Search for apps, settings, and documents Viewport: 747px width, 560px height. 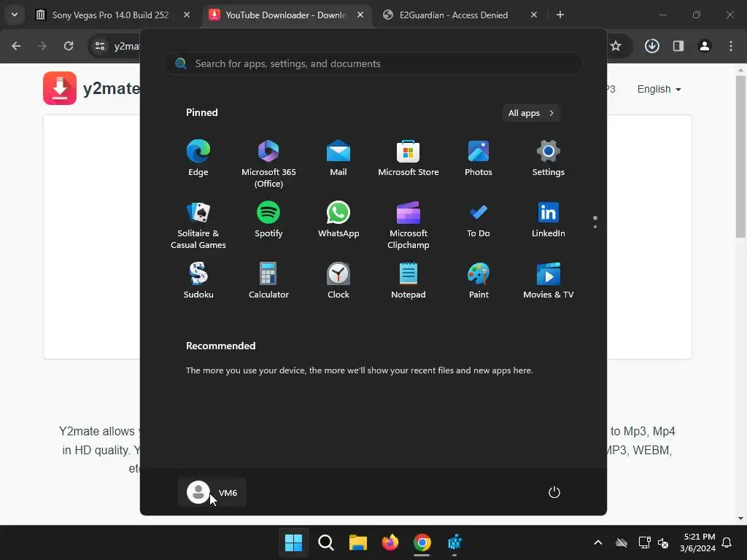[373, 63]
